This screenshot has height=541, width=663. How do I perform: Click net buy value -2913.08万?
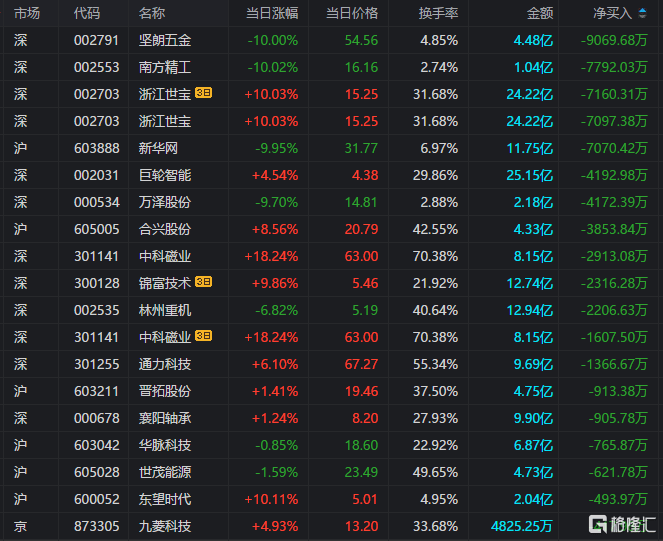tap(614, 257)
